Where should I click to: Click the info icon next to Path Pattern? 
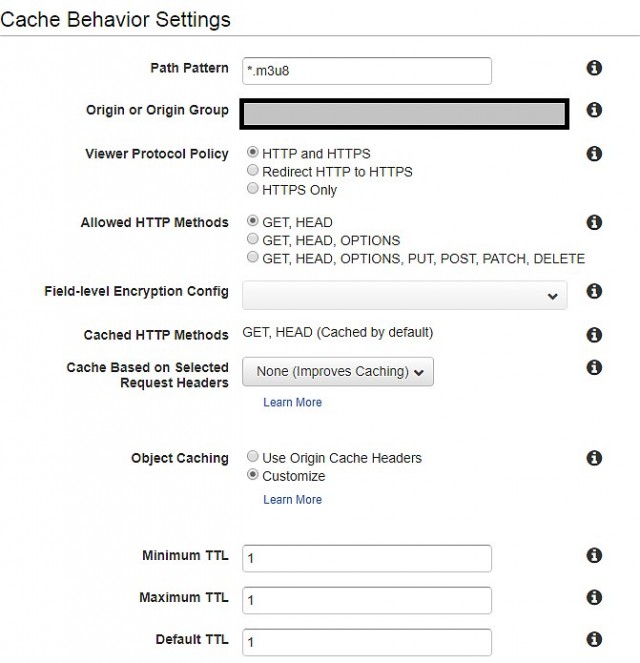click(594, 68)
